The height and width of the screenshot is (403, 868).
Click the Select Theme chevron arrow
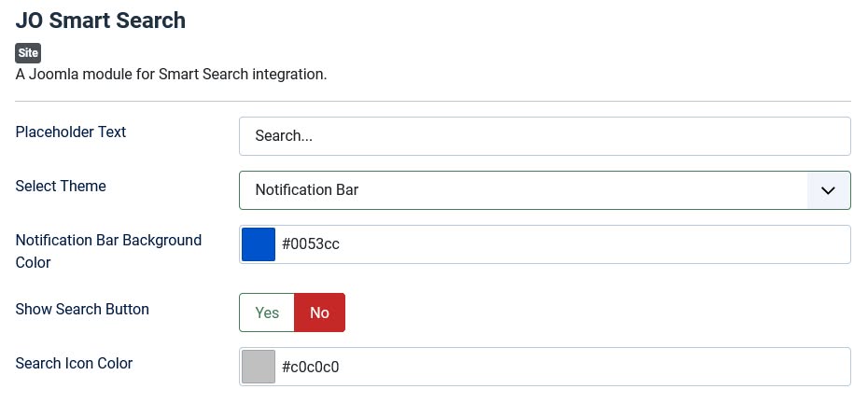click(828, 190)
